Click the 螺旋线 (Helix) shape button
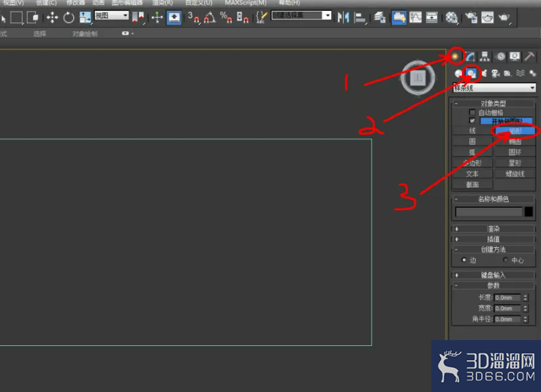 click(515, 173)
